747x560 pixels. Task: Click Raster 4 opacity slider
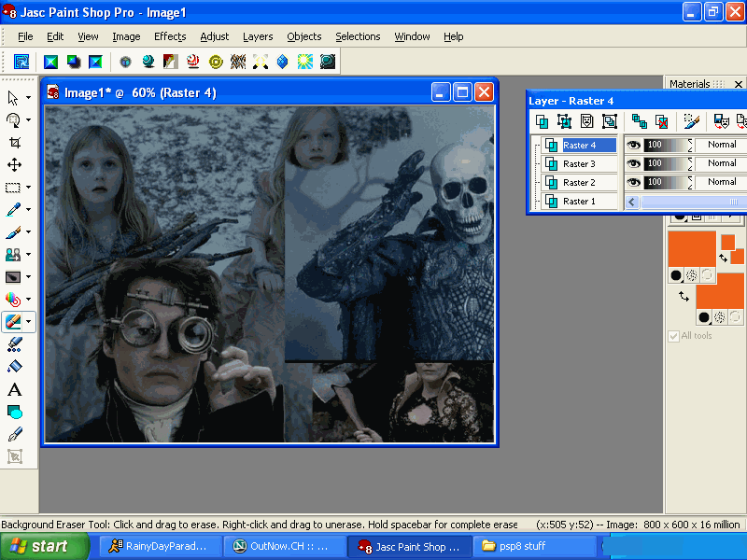pos(667,145)
